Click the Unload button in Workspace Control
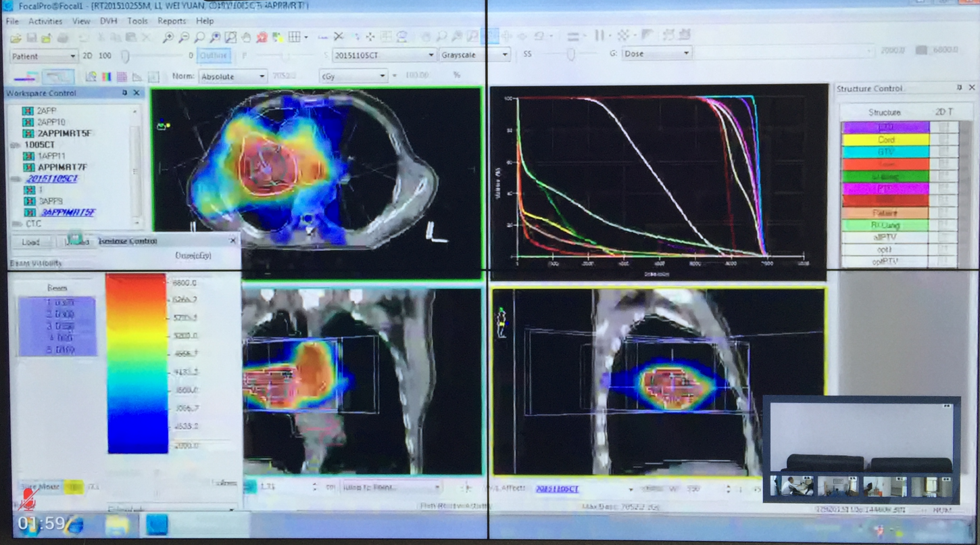Image resolution: width=980 pixels, height=545 pixels. click(x=75, y=241)
